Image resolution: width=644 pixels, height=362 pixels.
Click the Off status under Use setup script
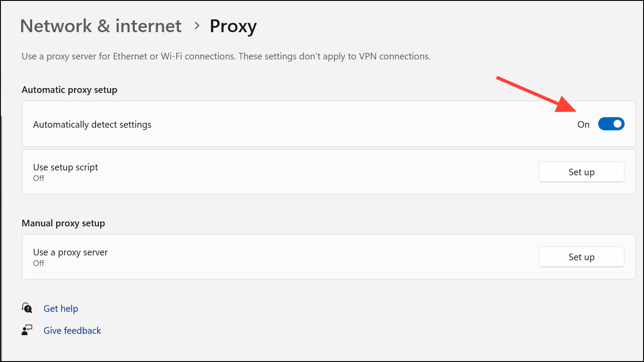pyautogui.click(x=39, y=178)
